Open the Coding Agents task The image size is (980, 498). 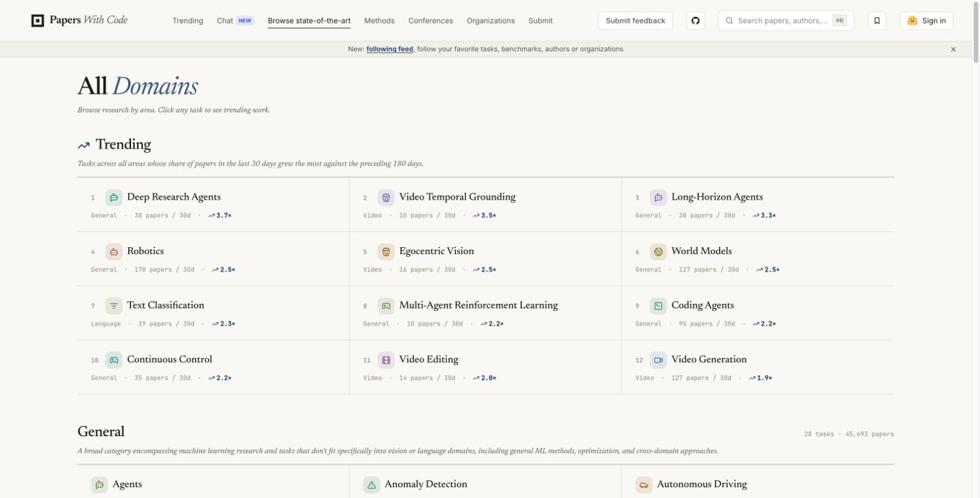703,305
